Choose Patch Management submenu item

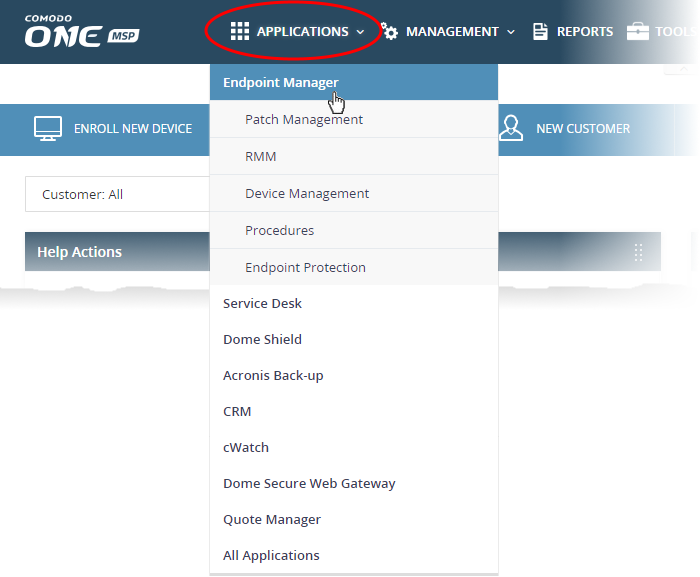pos(354,119)
